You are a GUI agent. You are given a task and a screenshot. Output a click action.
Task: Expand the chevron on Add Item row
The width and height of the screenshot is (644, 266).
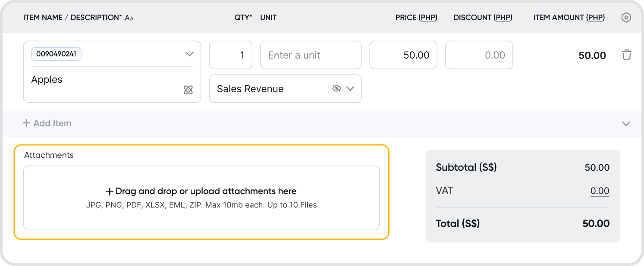pos(626,124)
